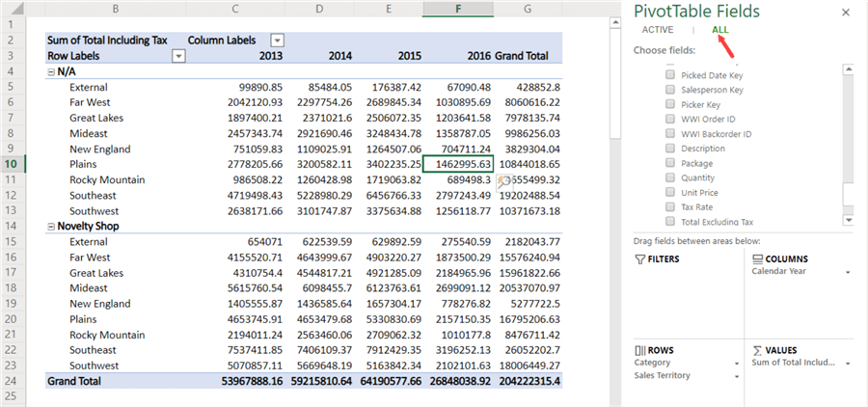
Task: Open Sum of Total values field dropdown
Action: pos(848,364)
